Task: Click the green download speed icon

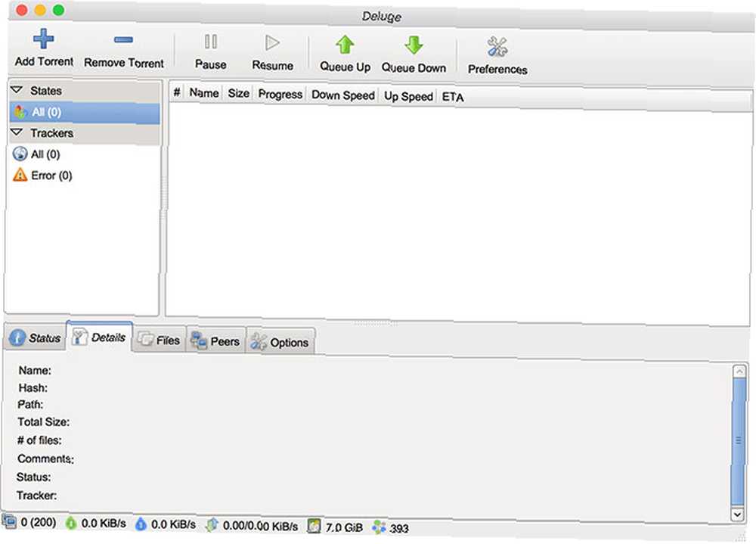Action: coord(71,523)
